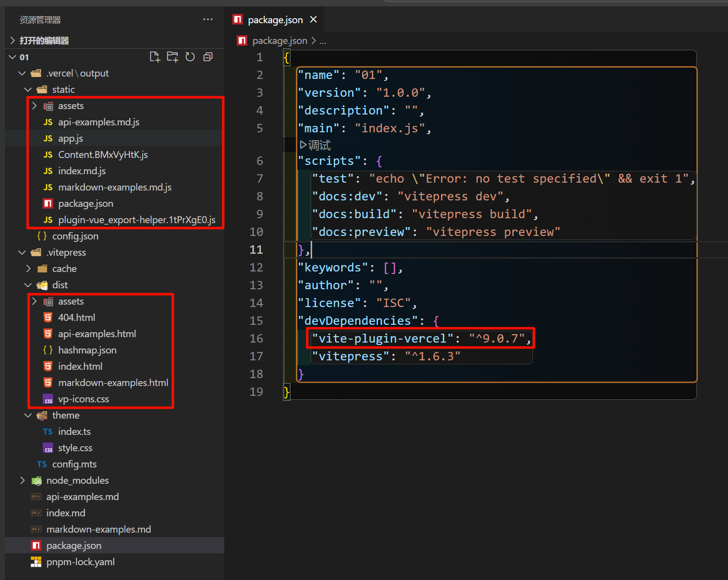The width and height of the screenshot is (728, 580).
Task: Expand the cache folder
Action: click(29, 269)
